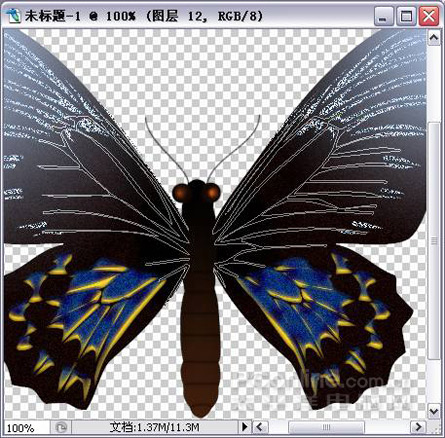Maximize the untitled document window
Viewport: 445px width, 438px height.
406,16
